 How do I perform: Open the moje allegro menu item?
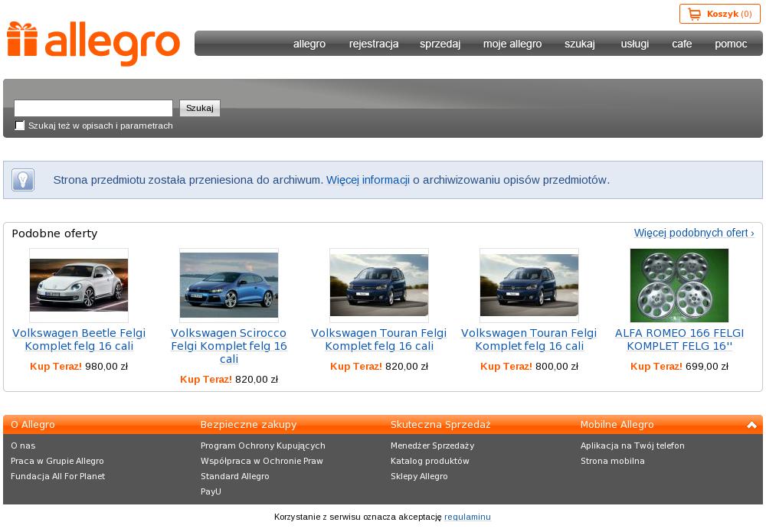point(512,44)
